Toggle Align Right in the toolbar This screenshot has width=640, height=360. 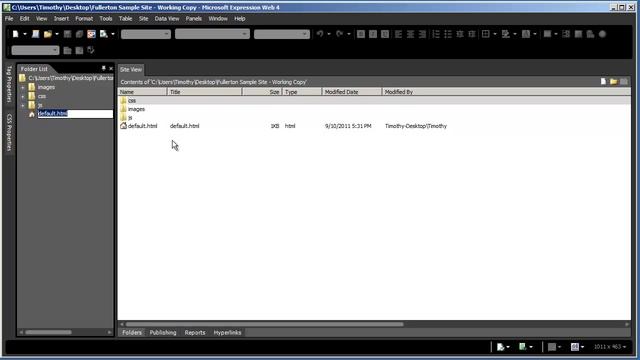422,34
